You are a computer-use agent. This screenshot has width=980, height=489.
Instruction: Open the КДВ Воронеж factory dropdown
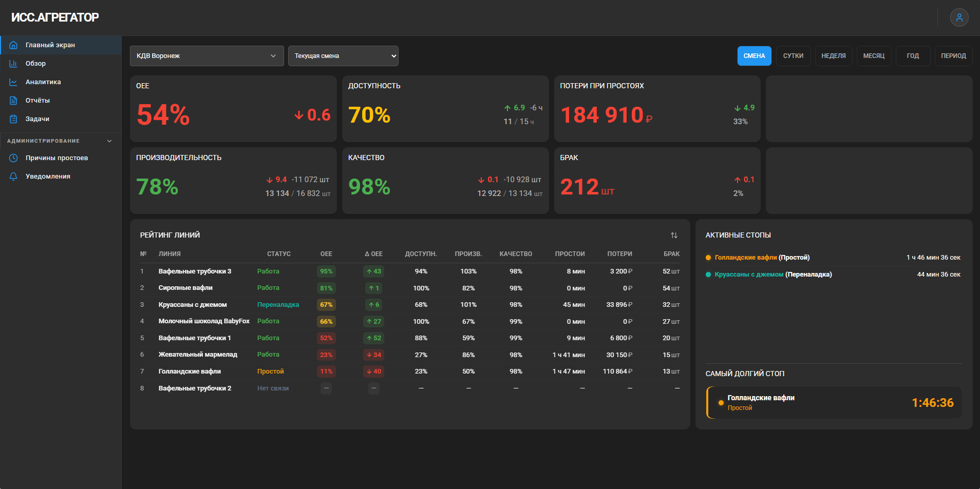tap(206, 56)
